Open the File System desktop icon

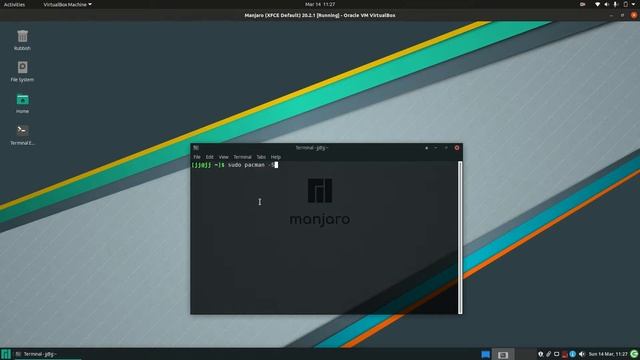22,71
